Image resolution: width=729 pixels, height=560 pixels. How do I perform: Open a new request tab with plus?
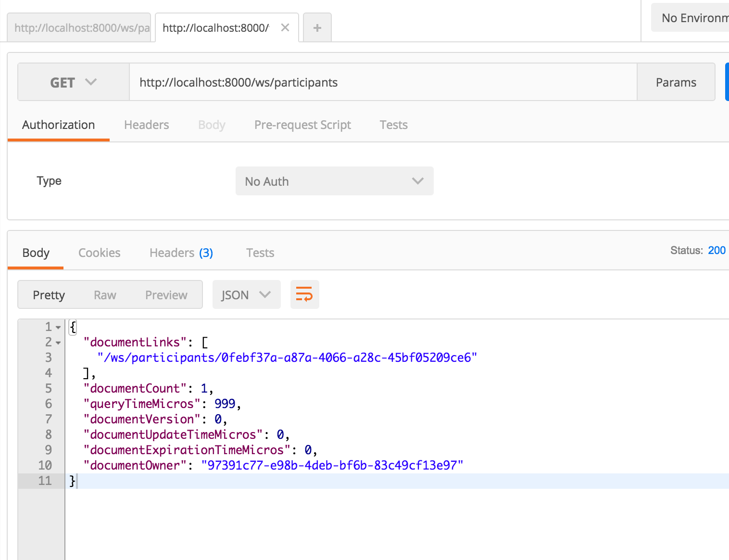click(317, 28)
